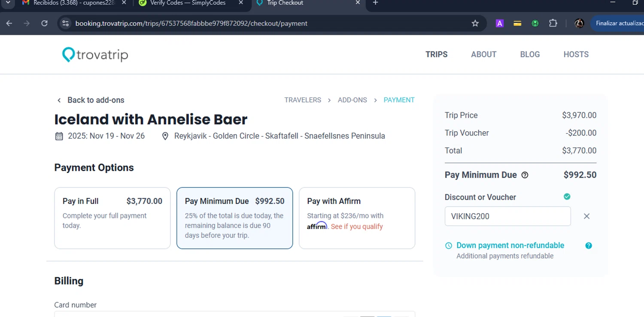Click Finalizar actualización button
Image resolution: width=644 pixels, height=317 pixels.
(618, 24)
